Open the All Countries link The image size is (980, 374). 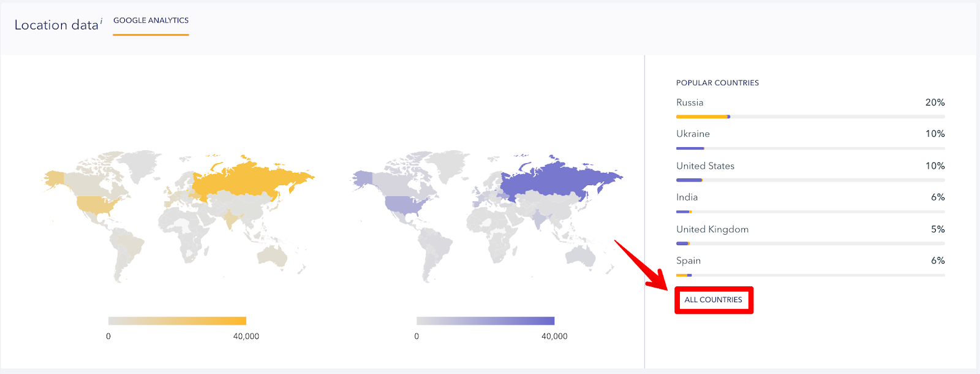[x=713, y=300]
